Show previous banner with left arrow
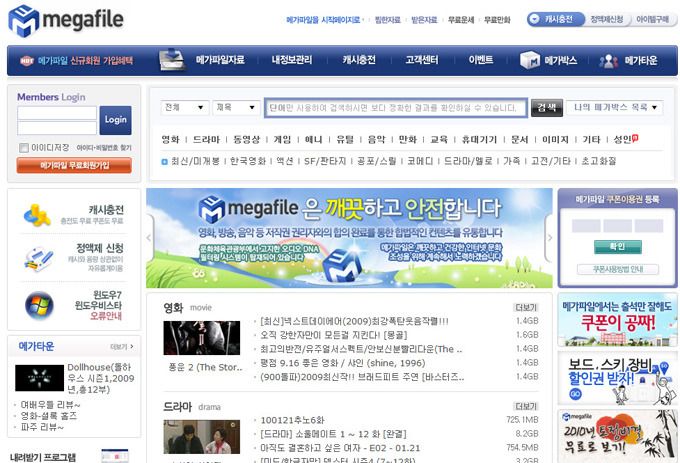 tap(149, 238)
